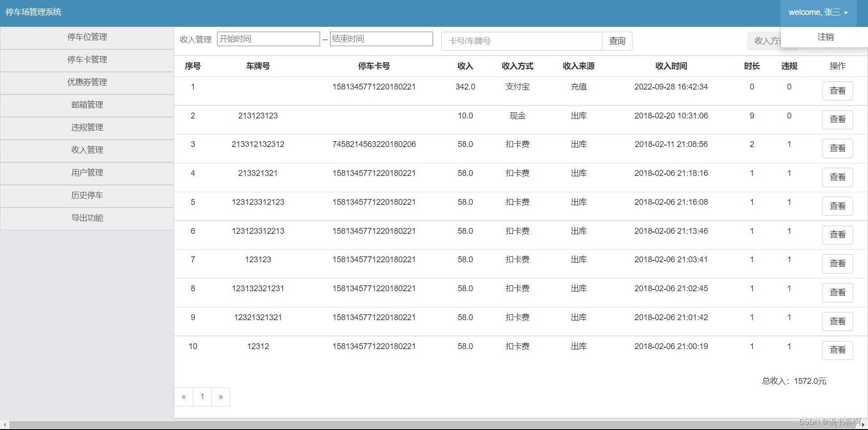This screenshot has height=430, width=868.
Task: Click timestamp 2018-02-20 10:31:06
Action: pyautogui.click(x=671, y=116)
